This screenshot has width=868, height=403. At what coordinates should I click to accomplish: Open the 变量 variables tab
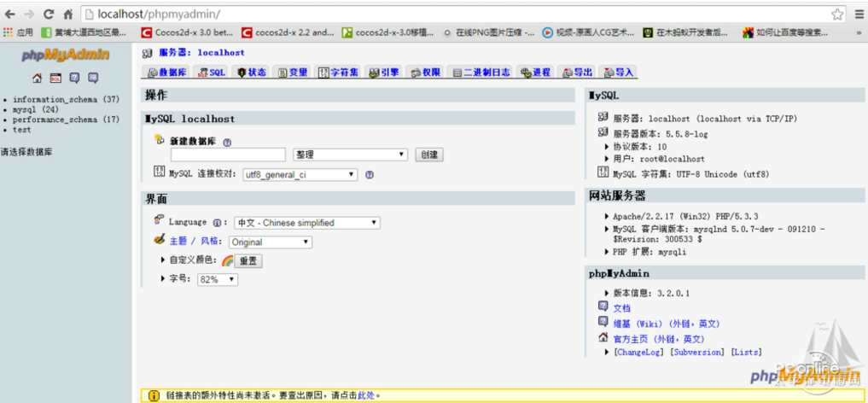tap(293, 72)
